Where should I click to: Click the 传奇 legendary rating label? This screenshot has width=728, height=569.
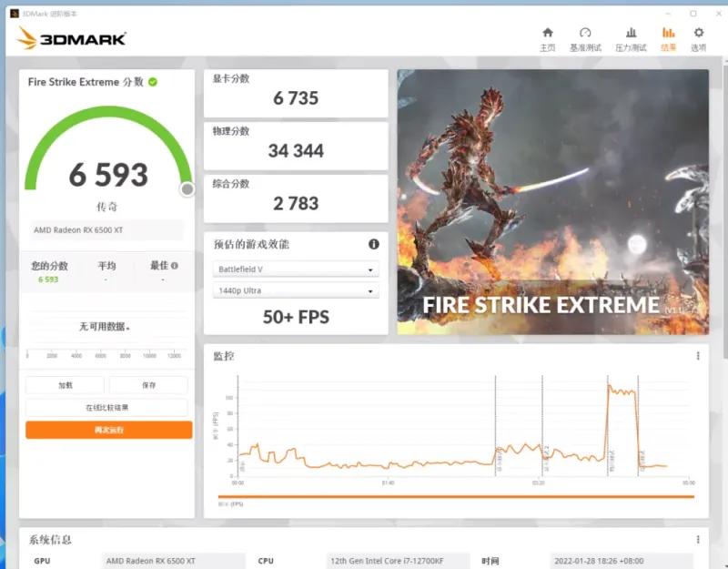[106, 207]
